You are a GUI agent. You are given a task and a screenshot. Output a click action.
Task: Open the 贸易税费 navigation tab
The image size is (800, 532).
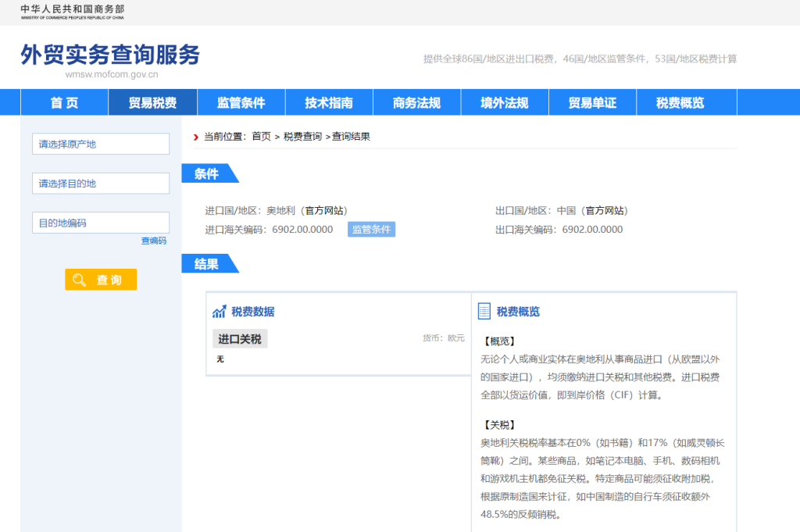click(152, 102)
